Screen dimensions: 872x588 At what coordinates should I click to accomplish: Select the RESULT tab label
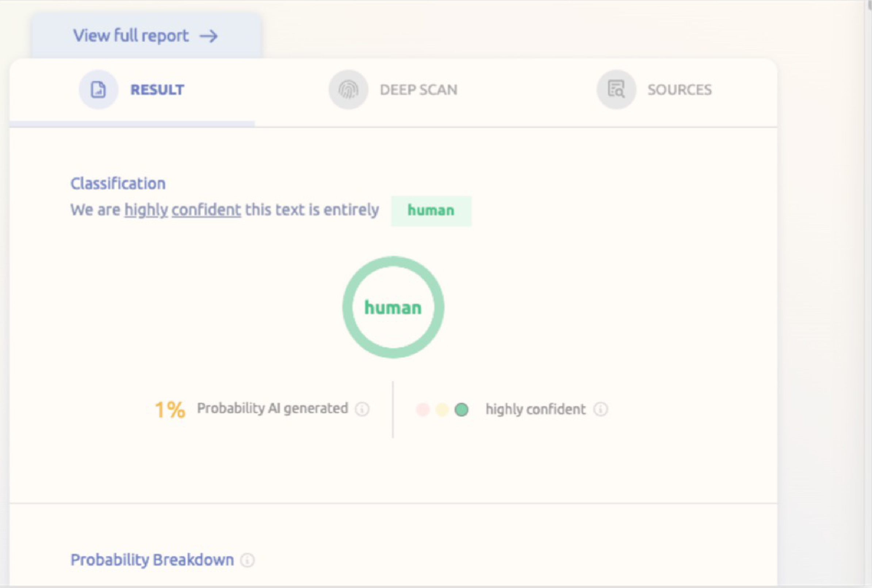[x=157, y=90]
